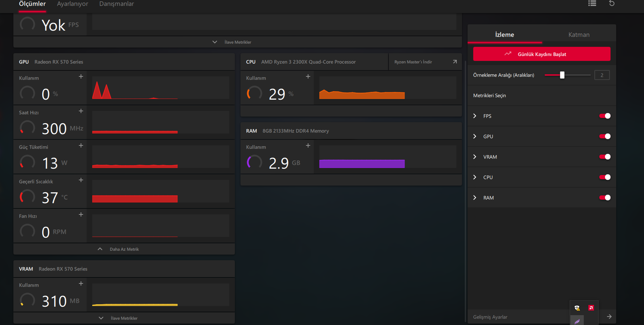The width and height of the screenshot is (644, 325).
Task: Toggle the GPU metric switch
Action: (x=605, y=136)
